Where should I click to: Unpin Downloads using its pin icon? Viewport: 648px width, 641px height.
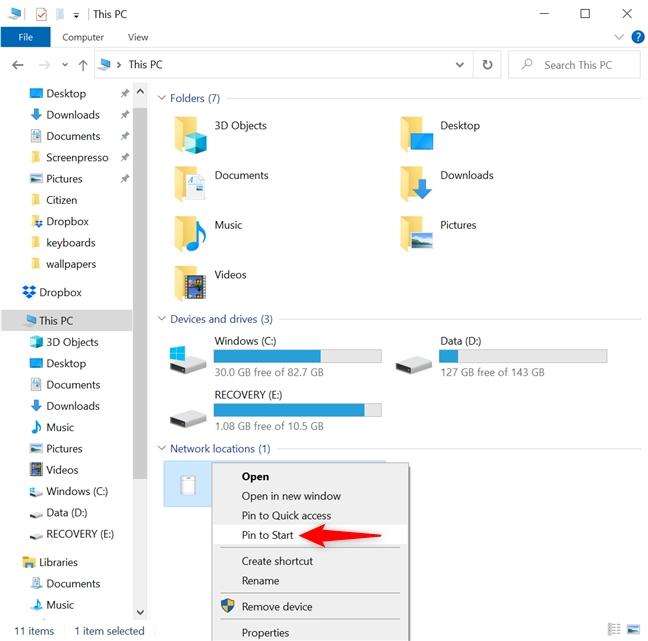point(124,114)
